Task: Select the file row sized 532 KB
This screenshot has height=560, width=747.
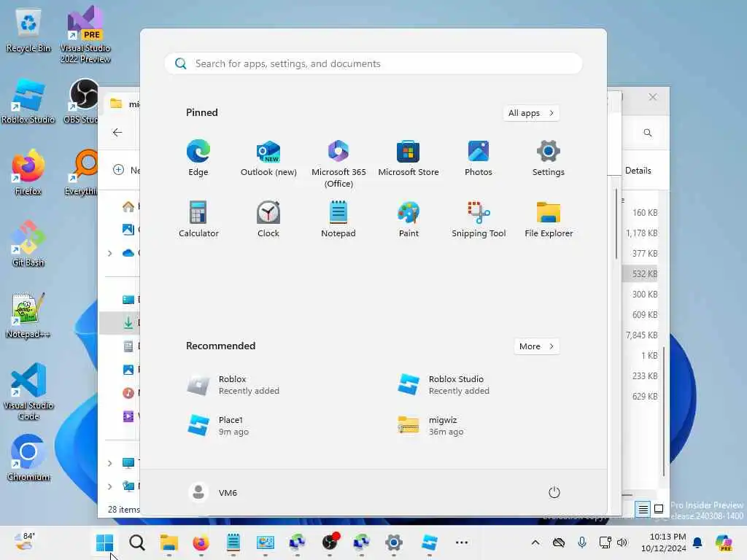Action: (x=640, y=274)
